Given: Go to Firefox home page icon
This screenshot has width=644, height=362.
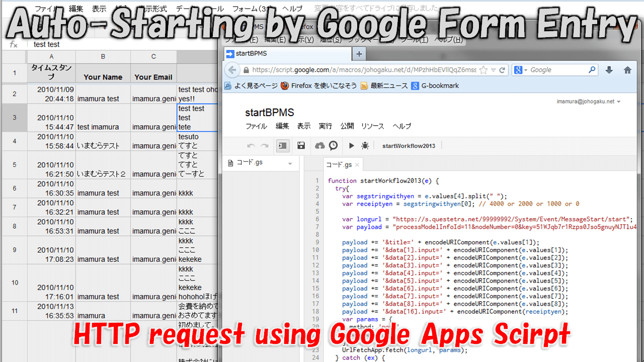Looking at the screenshot, I should 627,70.
